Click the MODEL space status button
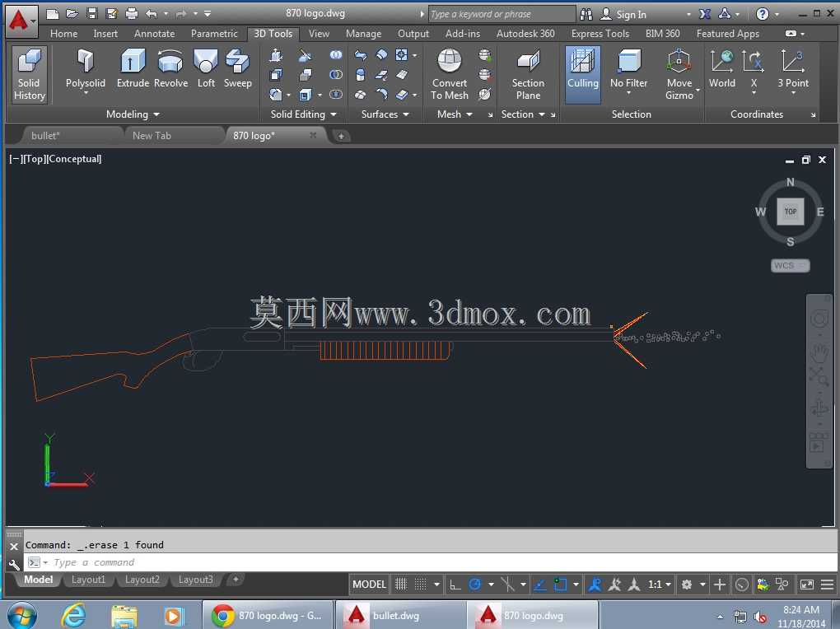Image resolution: width=840 pixels, height=629 pixels. point(369,585)
